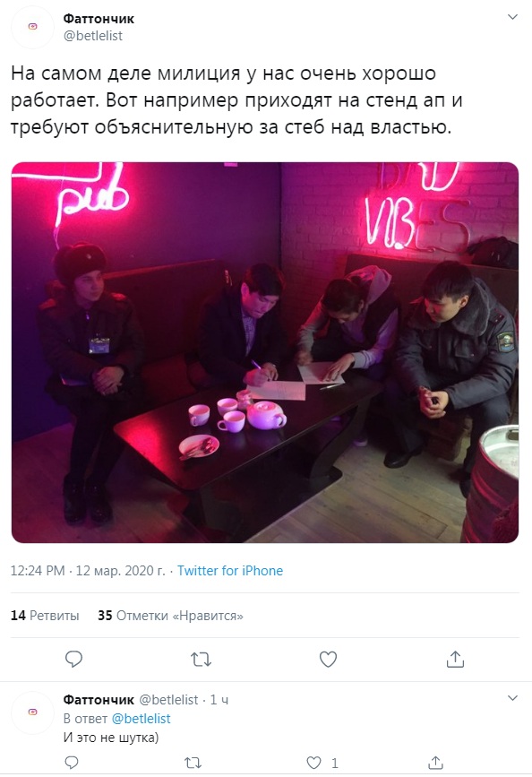
Task: Open the Twitter for iPhone link
Action: 230,571
